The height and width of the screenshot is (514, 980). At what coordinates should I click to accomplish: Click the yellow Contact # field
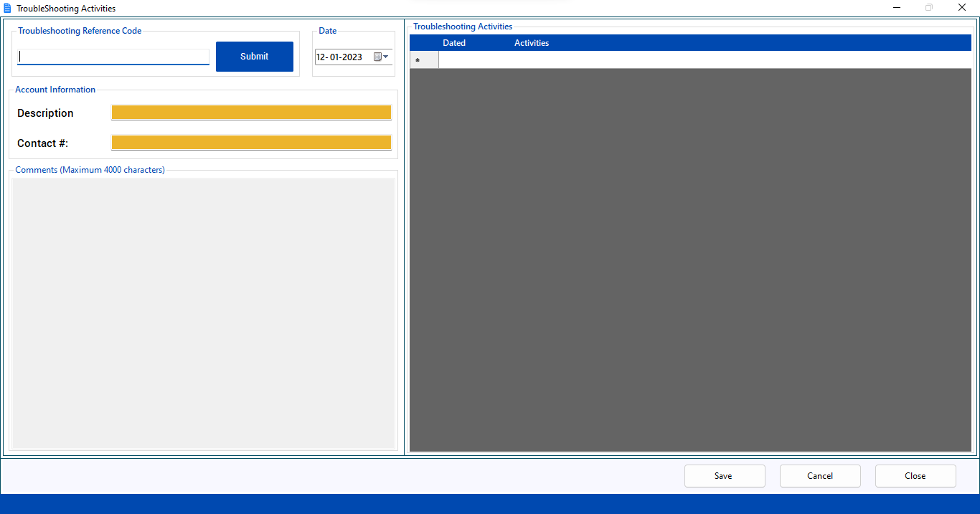tap(251, 143)
